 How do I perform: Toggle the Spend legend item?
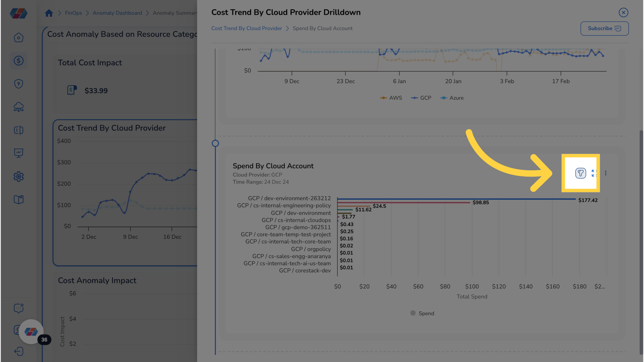(422, 313)
